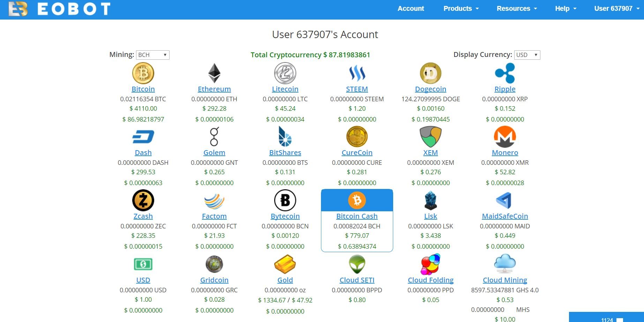The height and width of the screenshot is (322, 644).
Task: Open the Account page in navbar
Action: [411, 9]
